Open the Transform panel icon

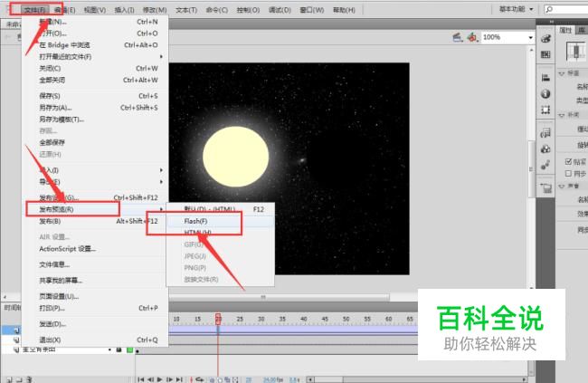(x=545, y=110)
